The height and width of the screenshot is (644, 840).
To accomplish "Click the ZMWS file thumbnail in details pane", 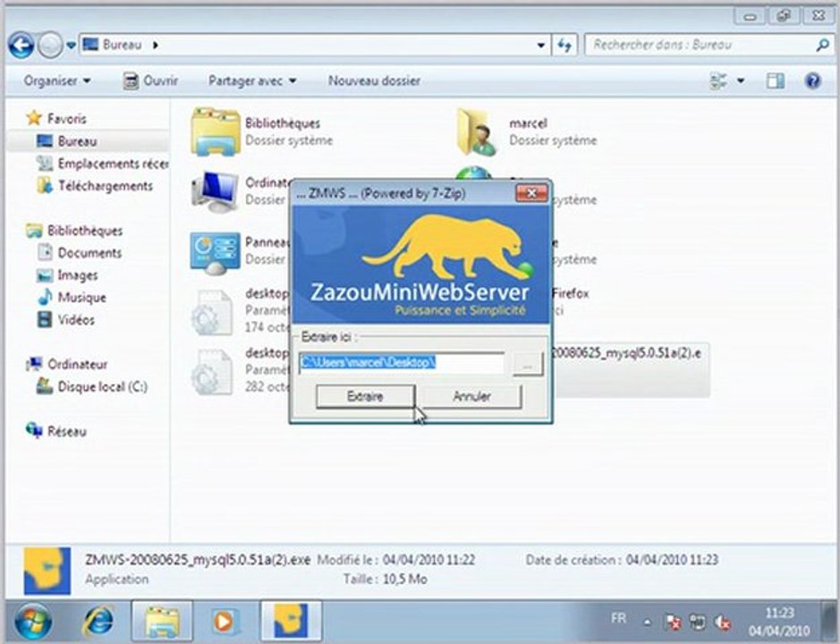I will (x=47, y=571).
